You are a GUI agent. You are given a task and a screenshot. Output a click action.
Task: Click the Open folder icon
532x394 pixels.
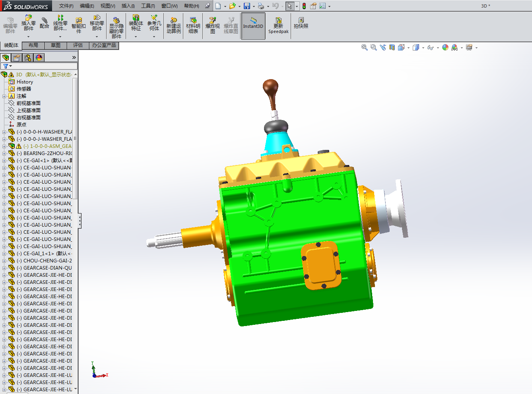click(x=232, y=6)
